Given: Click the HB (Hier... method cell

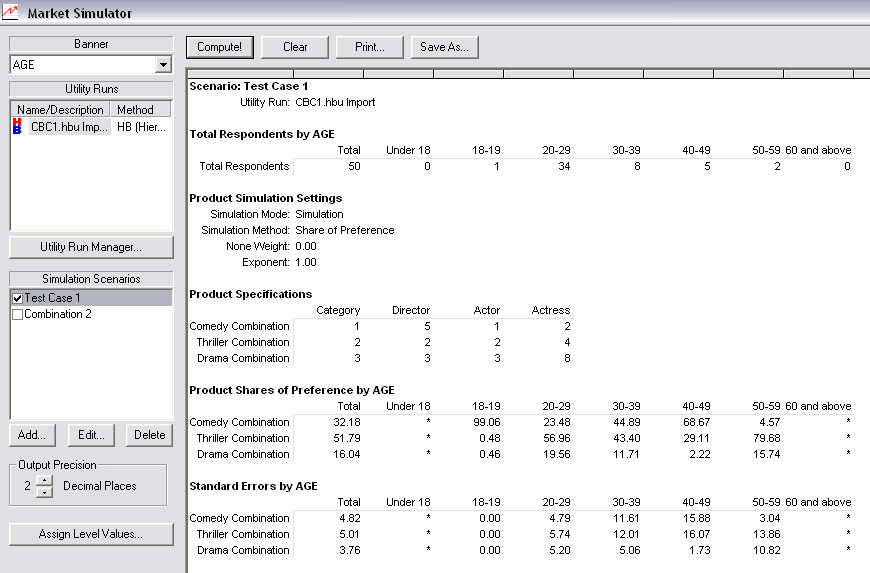Looking at the screenshot, I should click(141, 127).
